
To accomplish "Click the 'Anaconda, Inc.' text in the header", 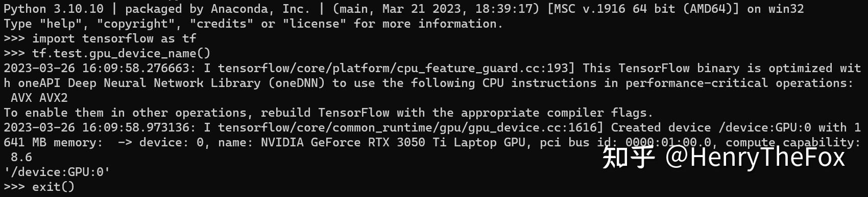I will coord(260,9).
